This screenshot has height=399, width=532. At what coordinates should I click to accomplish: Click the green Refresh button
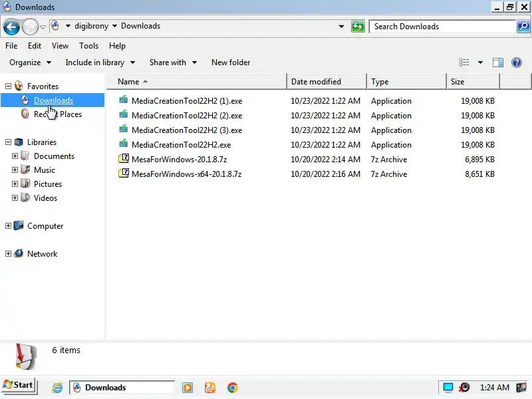tap(358, 27)
